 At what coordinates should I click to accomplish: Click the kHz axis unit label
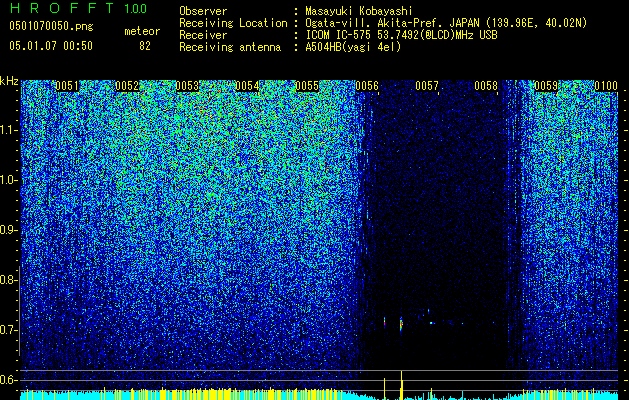coord(9,81)
